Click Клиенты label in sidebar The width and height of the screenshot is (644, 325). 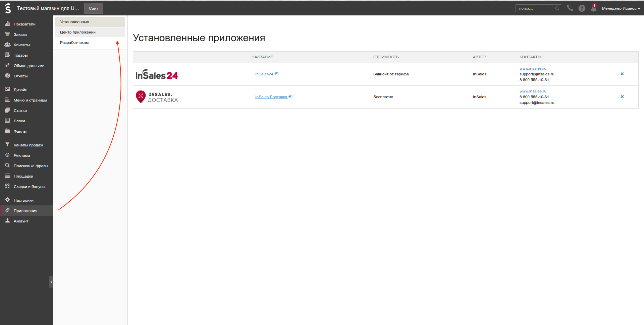click(x=22, y=45)
